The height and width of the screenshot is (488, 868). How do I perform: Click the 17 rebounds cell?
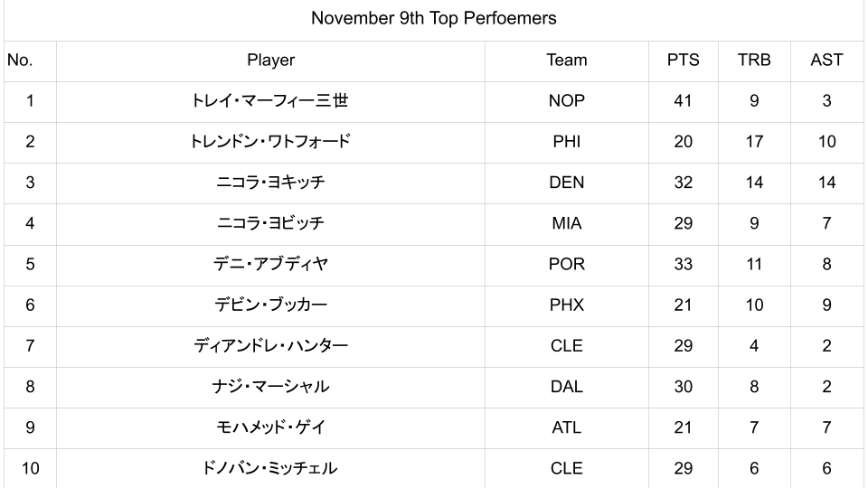click(x=754, y=142)
